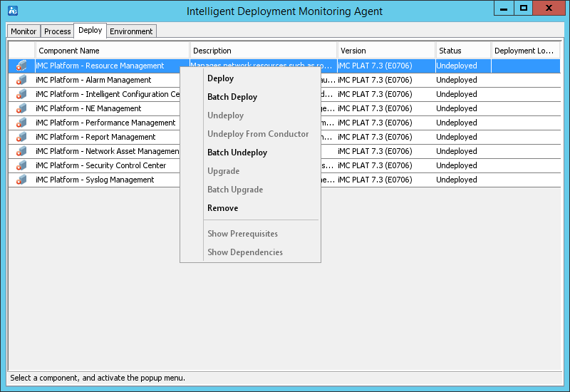Click the Performance Management component icon
The height and width of the screenshot is (392, 570).
pos(21,123)
